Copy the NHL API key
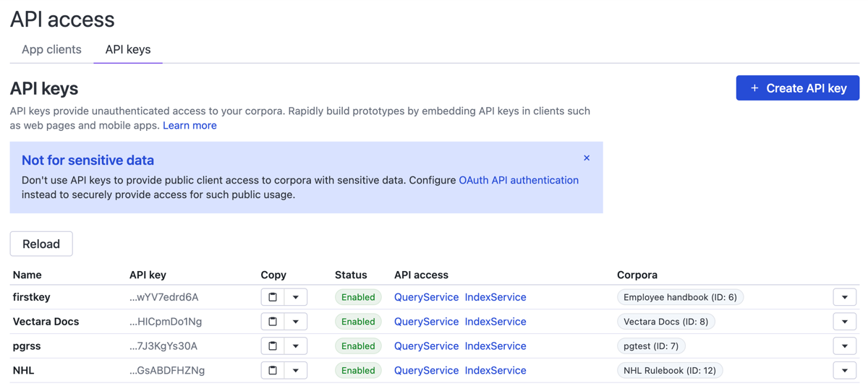 (x=273, y=370)
